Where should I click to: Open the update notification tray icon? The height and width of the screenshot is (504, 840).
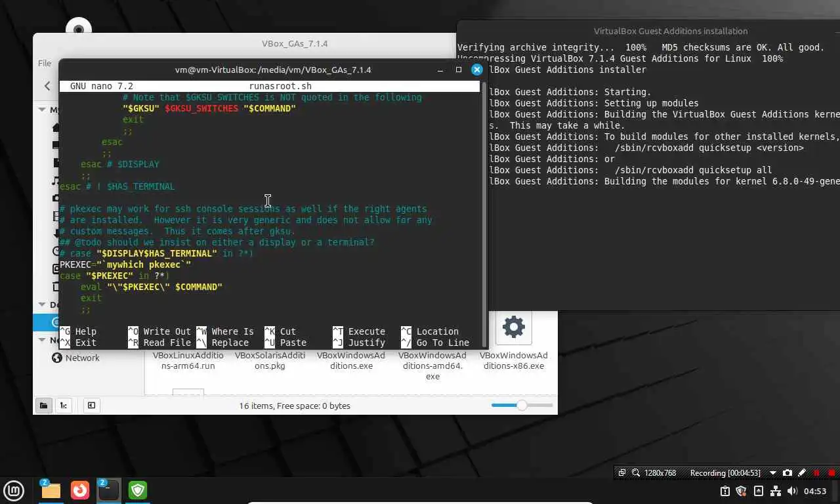click(725, 491)
